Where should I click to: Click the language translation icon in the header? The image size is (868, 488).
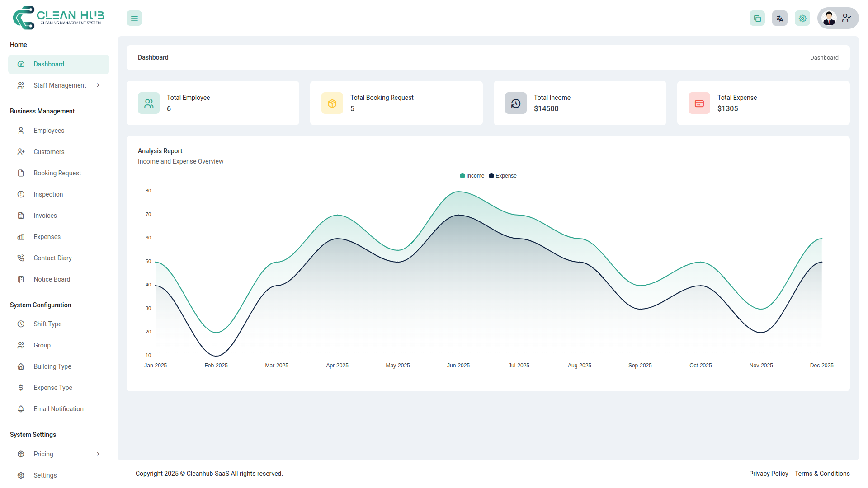click(779, 18)
